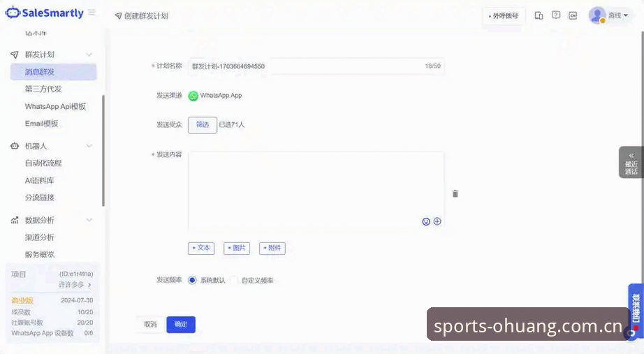The width and height of the screenshot is (644, 354).
Task: Click inside the 发送内容 text area
Action: (x=316, y=190)
